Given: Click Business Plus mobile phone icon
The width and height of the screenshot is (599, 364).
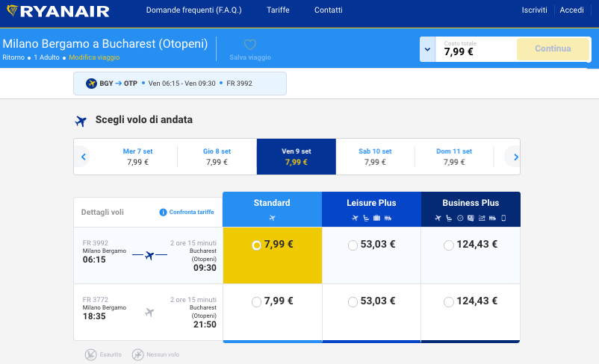Looking at the screenshot, I should [x=503, y=218].
